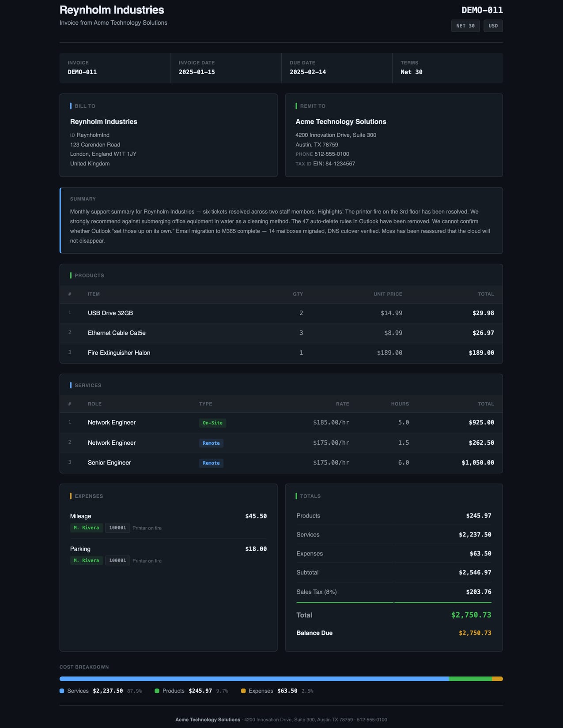The image size is (563, 728).
Task: Click M. Rivera tag under Parking
Action: click(86, 560)
